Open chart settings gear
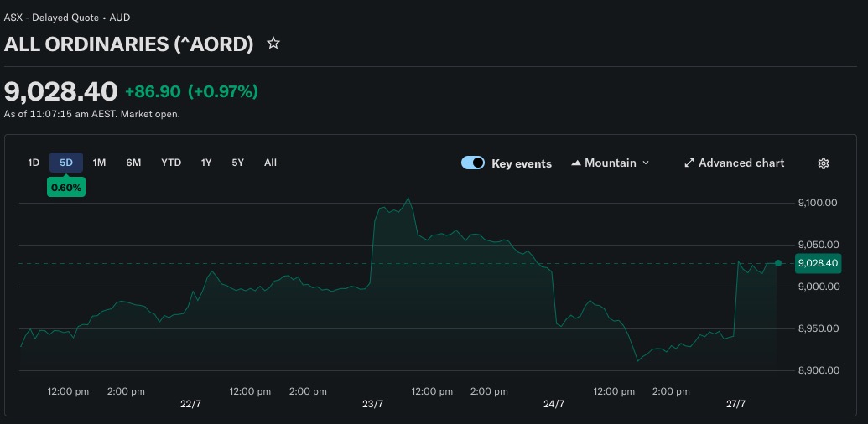Image resolution: width=868 pixels, height=424 pixels. [x=824, y=163]
